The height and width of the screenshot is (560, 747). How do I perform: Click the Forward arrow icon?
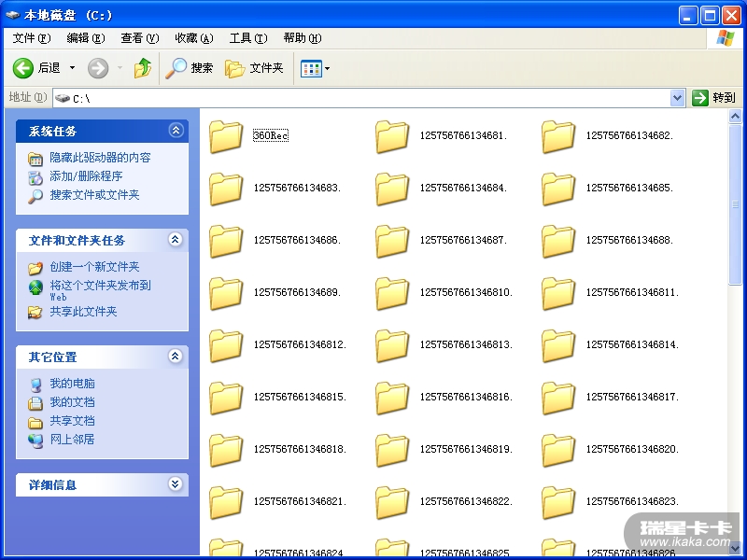tap(98, 68)
